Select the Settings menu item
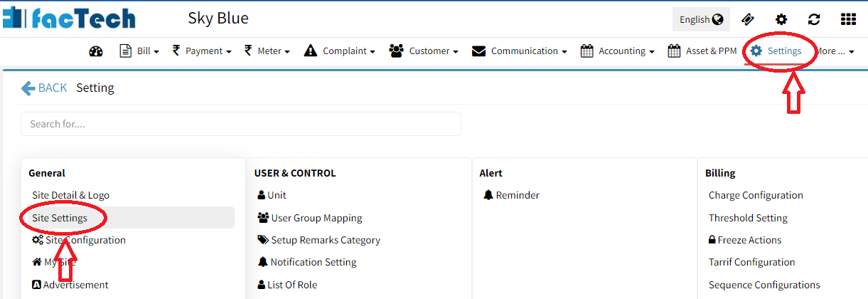Viewport: 868px width, 299px height. (x=776, y=51)
